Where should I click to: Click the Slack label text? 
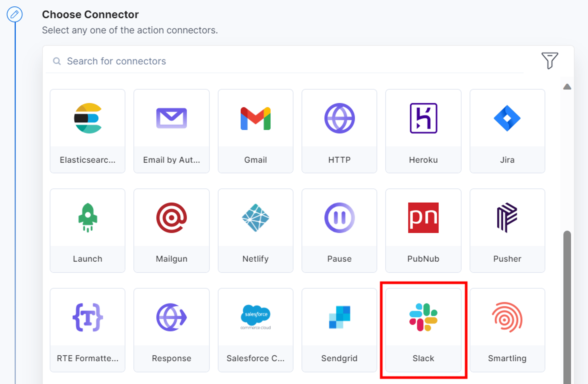coord(423,358)
